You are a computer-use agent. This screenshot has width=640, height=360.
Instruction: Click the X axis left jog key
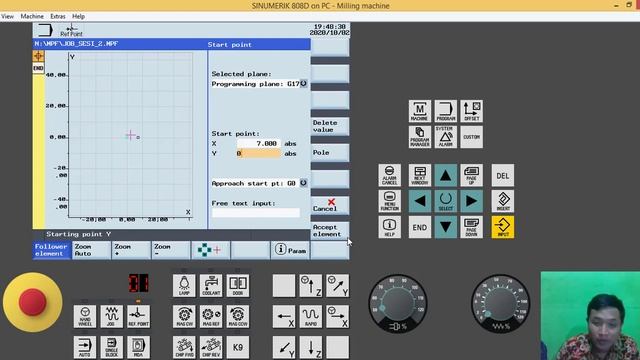click(284, 316)
